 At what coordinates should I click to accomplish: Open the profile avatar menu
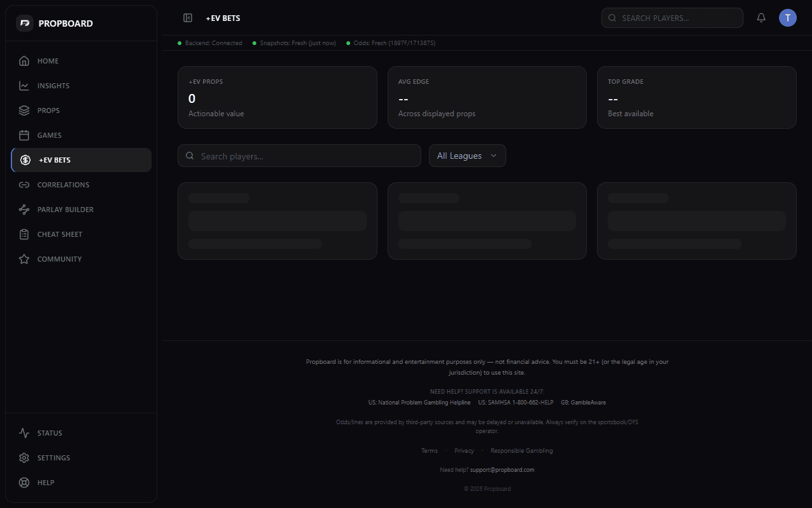click(787, 17)
